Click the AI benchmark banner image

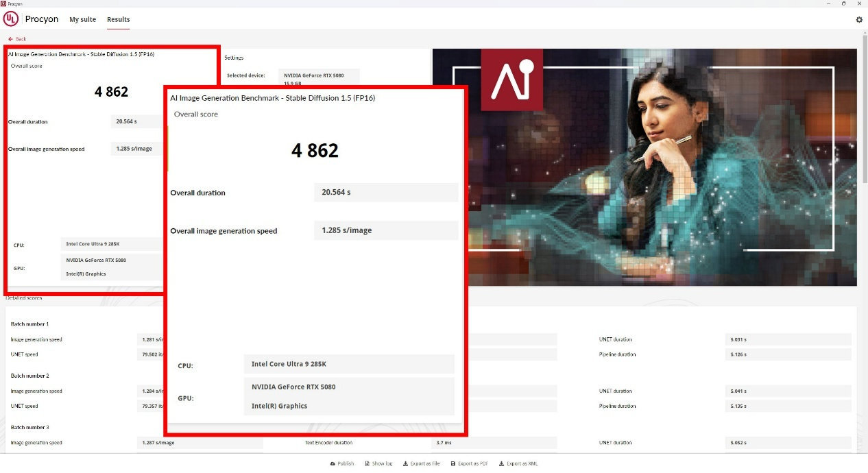click(644, 167)
